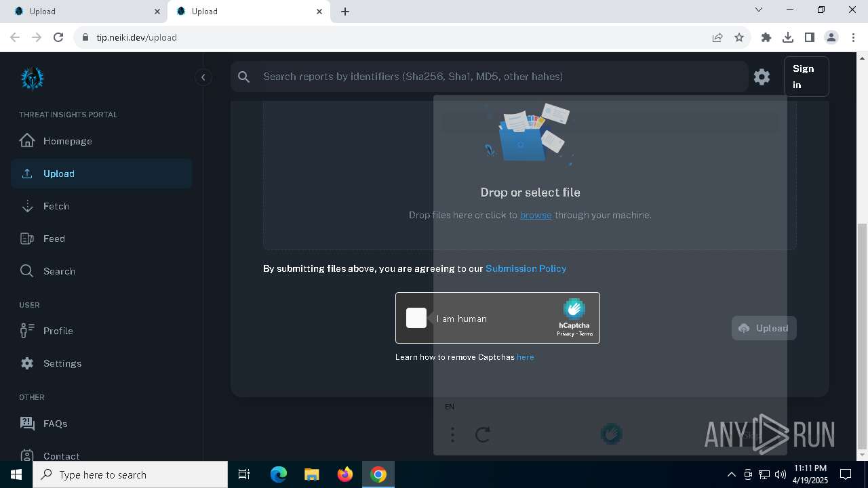The width and height of the screenshot is (868, 488).
Task: Go to the Fetch page
Action: pos(101,206)
